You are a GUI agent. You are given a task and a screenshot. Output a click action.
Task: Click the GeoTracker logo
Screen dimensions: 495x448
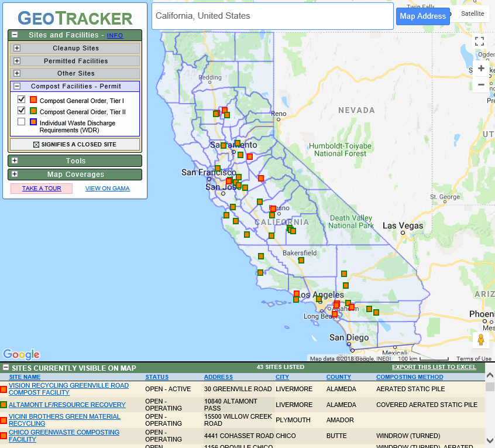click(x=75, y=18)
